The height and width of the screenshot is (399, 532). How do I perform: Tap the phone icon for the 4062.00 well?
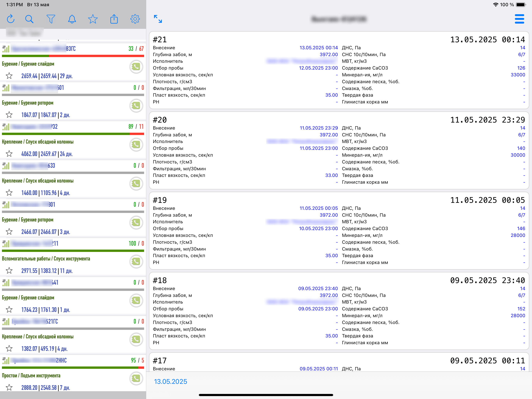pos(136,145)
